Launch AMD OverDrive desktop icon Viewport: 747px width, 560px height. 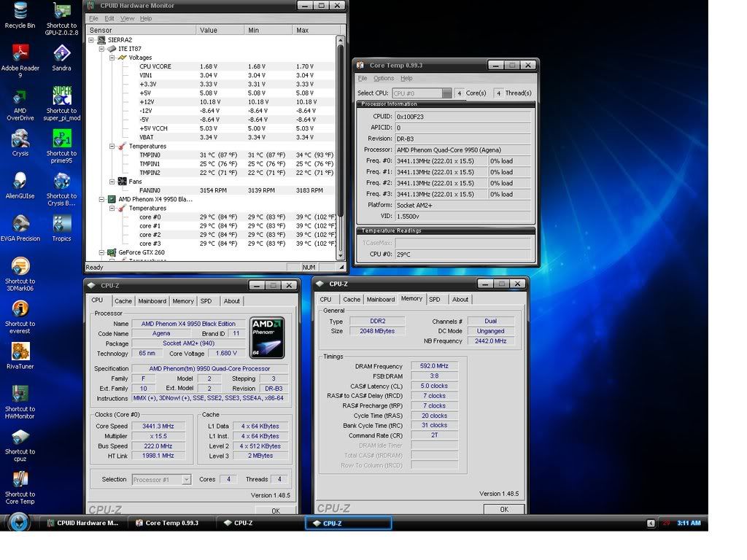click(x=20, y=104)
